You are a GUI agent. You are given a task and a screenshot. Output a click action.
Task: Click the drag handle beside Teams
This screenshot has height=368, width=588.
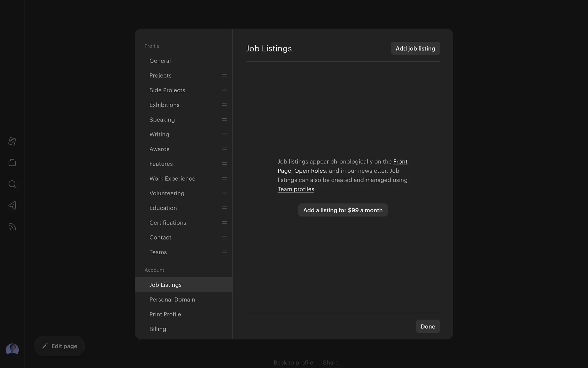pyautogui.click(x=224, y=252)
